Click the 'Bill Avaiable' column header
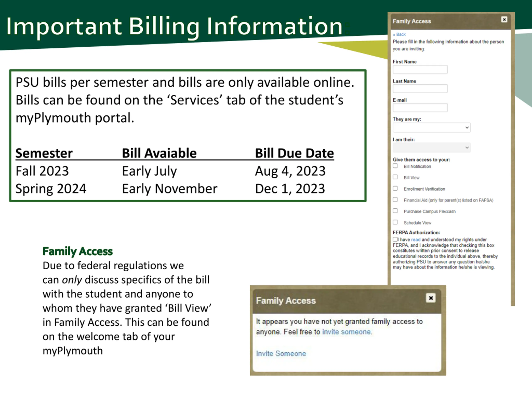 (x=159, y=153)
